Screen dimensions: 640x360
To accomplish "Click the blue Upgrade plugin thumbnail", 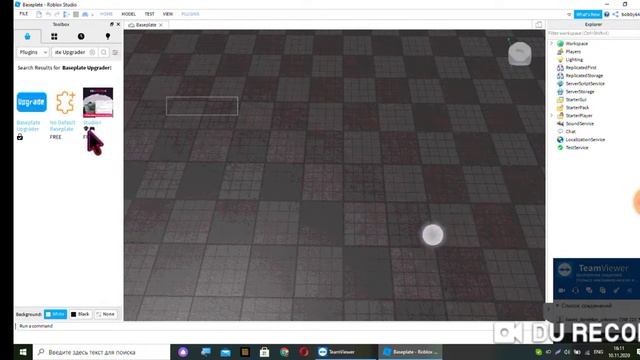I will pos(31,102).
